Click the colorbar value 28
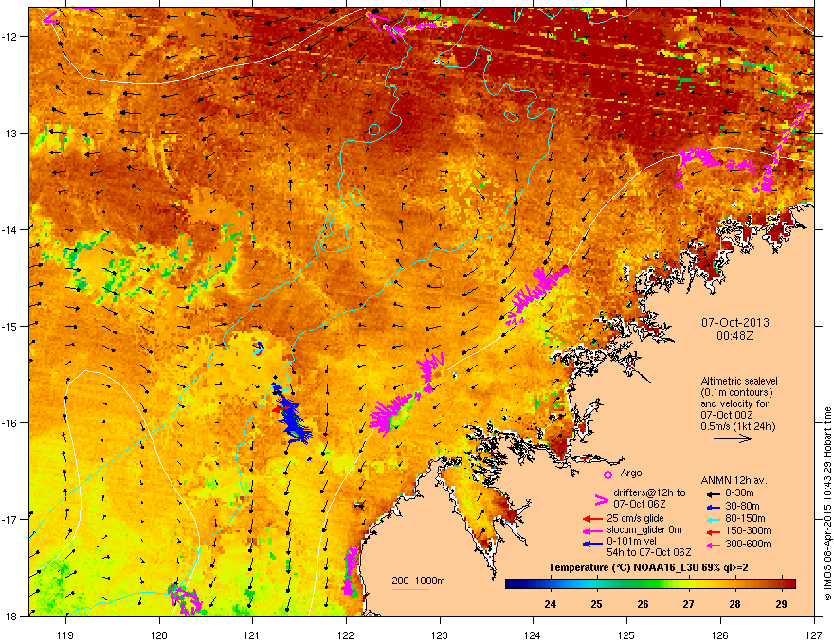Image resolution: width=834 pixels, height=644 pixels. click(x=735, y=604)
